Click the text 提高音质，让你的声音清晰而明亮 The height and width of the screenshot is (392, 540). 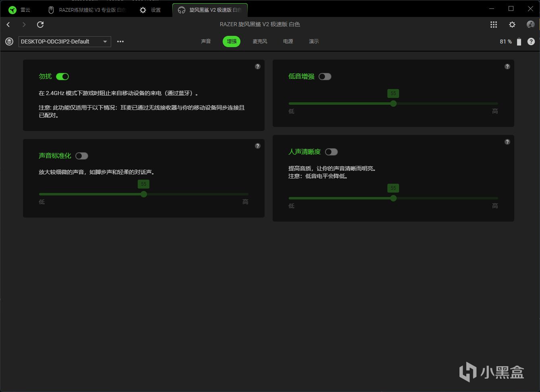tap(332, 169)
